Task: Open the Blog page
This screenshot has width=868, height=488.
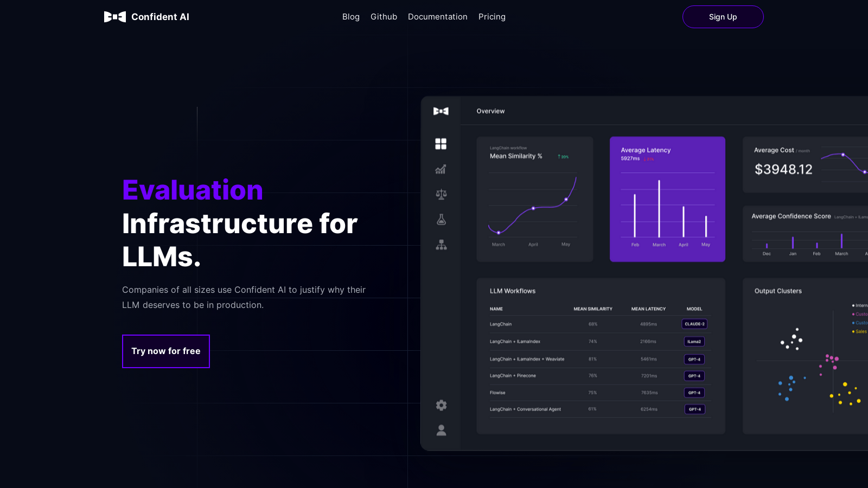Action: tap(351, 17)
